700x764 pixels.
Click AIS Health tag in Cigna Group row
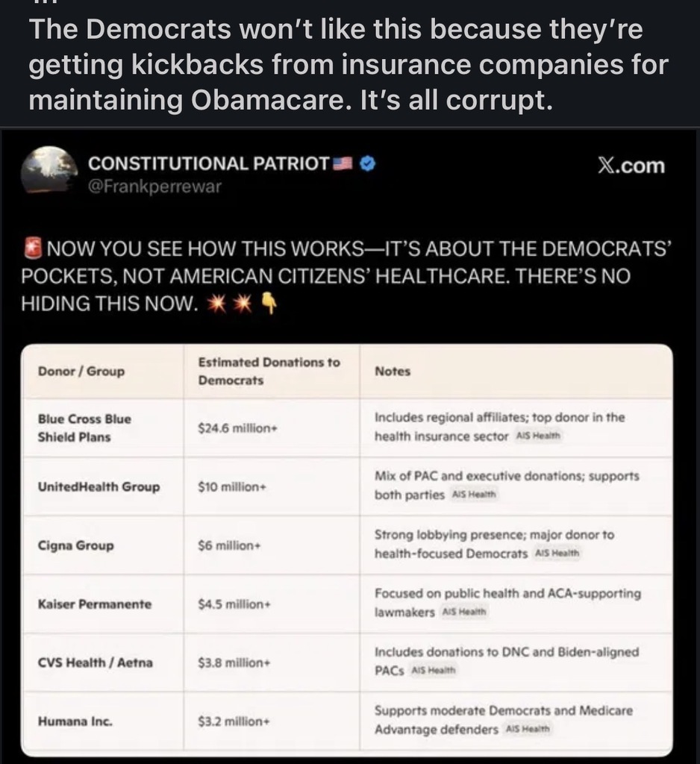[x=557, y=554]
